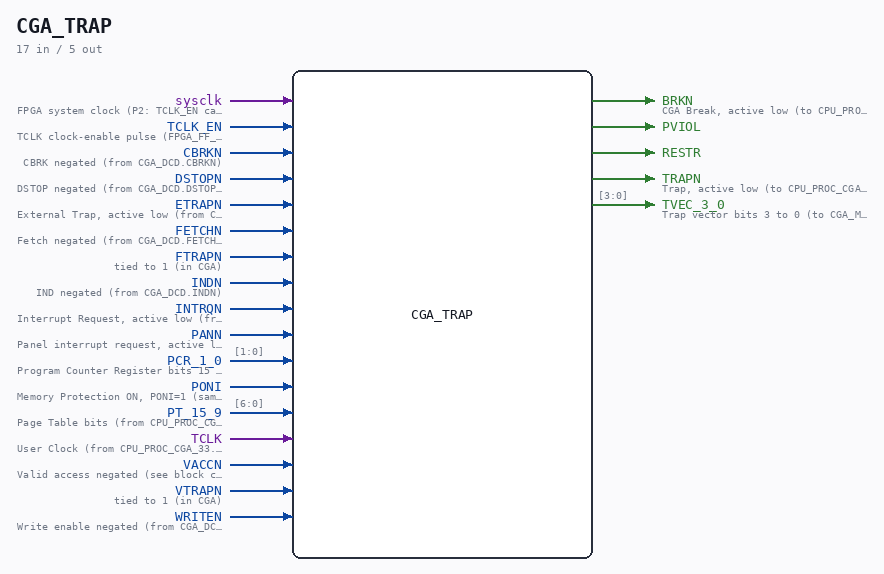Click 'Trap vector bits 3 to 0' description

click(x=764, y=214)
